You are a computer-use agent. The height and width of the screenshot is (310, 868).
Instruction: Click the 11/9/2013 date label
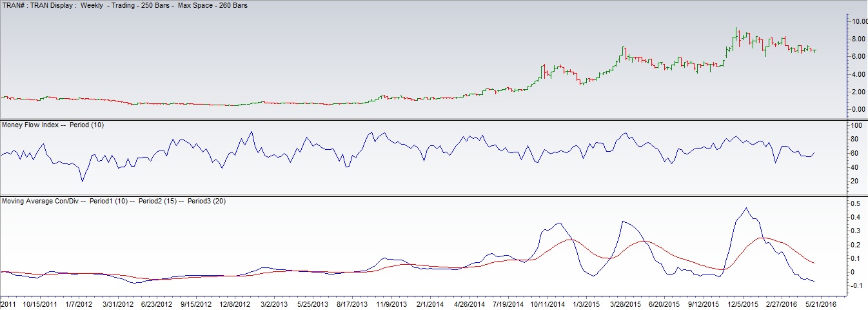coord(390,303)
